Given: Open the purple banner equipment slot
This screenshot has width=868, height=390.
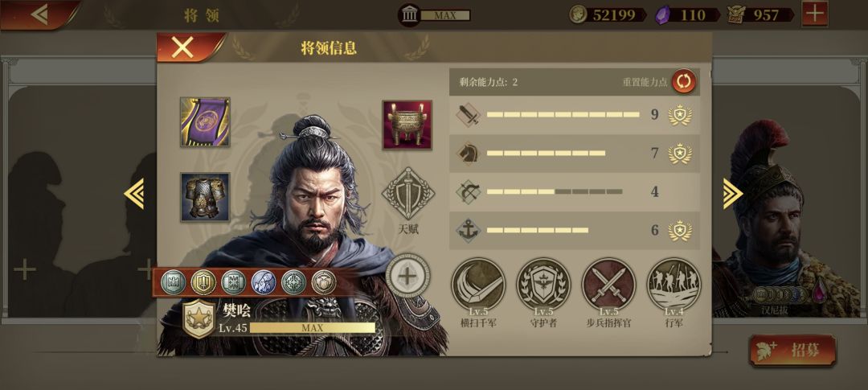Looking at the screenshot, I should 205,122.
